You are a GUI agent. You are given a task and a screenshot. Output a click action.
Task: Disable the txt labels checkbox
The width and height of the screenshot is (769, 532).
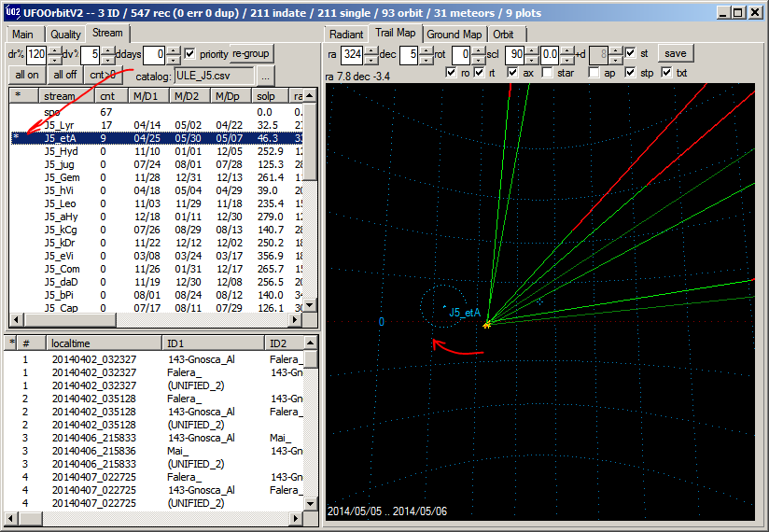point(666,73)
